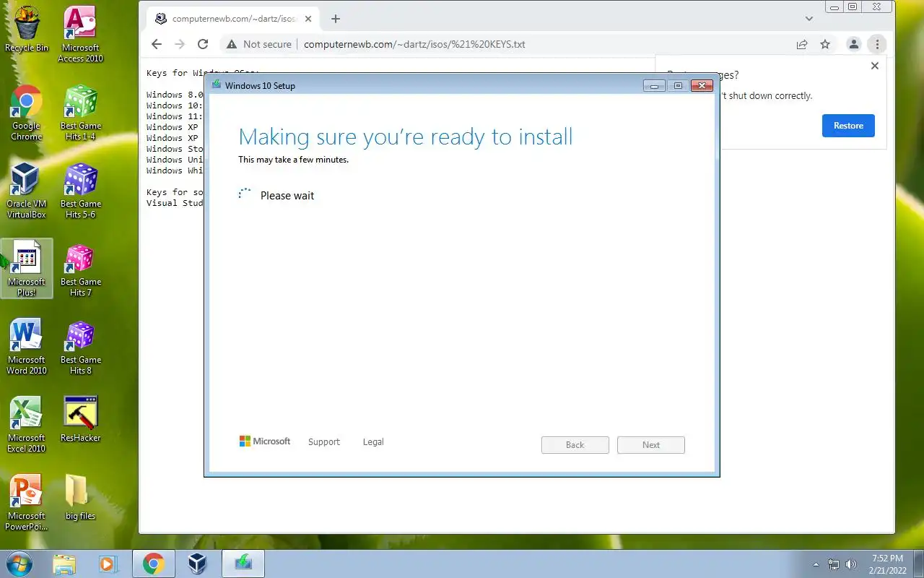Open Microsoft Access 2010 desktop shortcut

[x=80, y=35]
